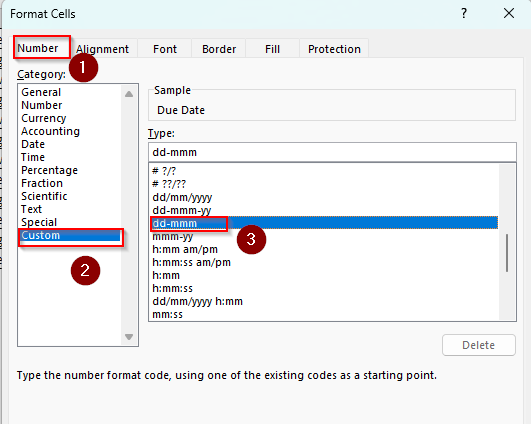This screenshot has width=531, height=424.
Task: Click the Category list scroll down arrow
Action: 129,337
